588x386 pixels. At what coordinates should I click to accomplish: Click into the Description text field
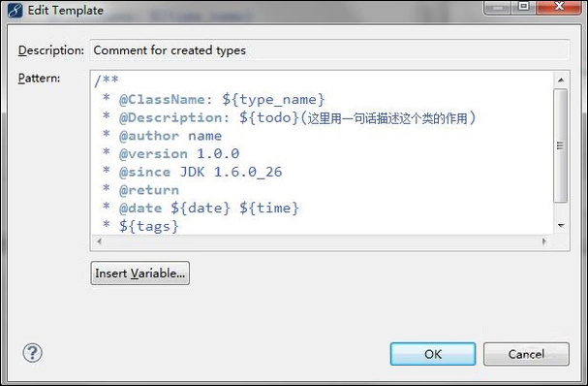[330, 49]
